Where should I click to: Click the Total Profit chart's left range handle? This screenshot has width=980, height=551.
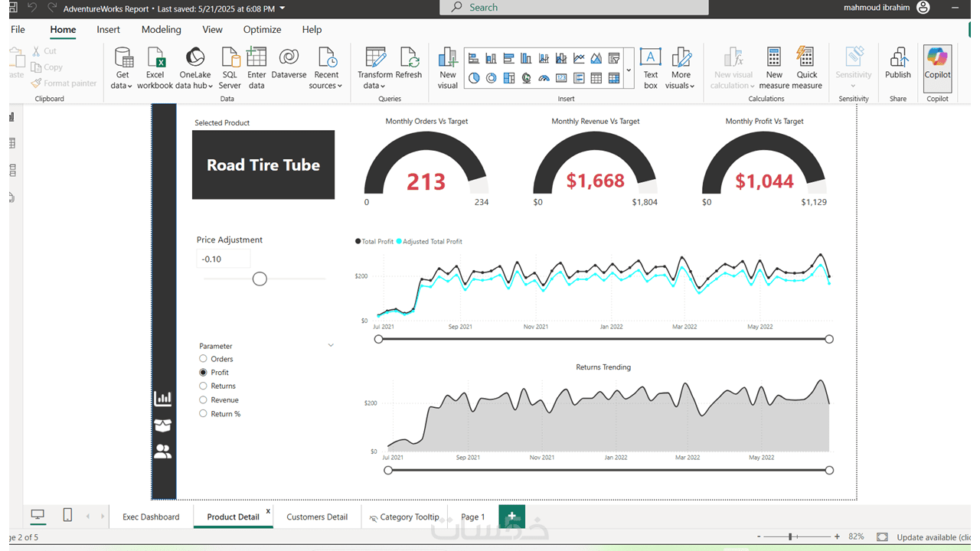378,339
